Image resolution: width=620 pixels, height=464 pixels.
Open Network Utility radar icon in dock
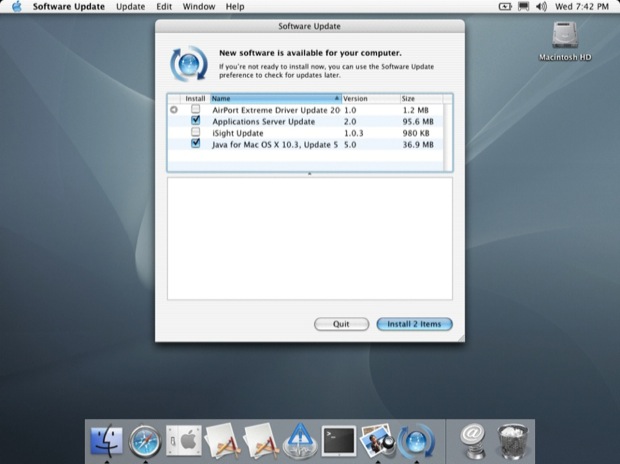(300, 441)
